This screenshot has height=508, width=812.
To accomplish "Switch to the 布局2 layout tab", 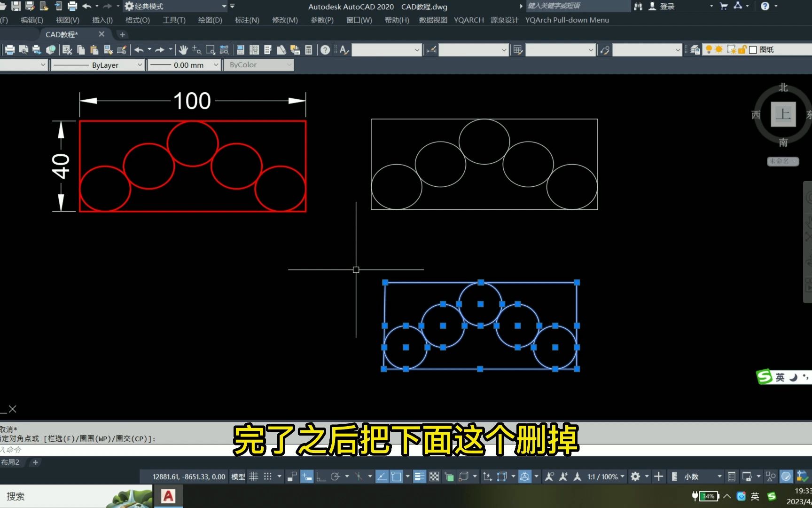I will click(10, 462).
